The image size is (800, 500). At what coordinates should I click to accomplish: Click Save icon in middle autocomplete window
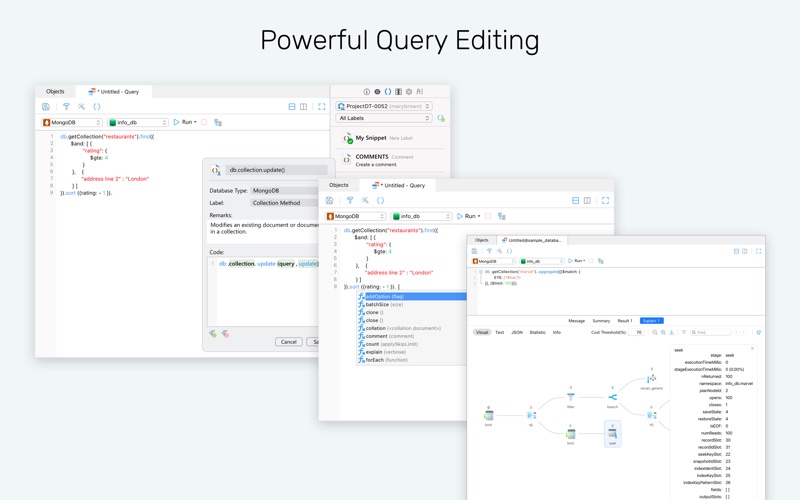point(330,201)
